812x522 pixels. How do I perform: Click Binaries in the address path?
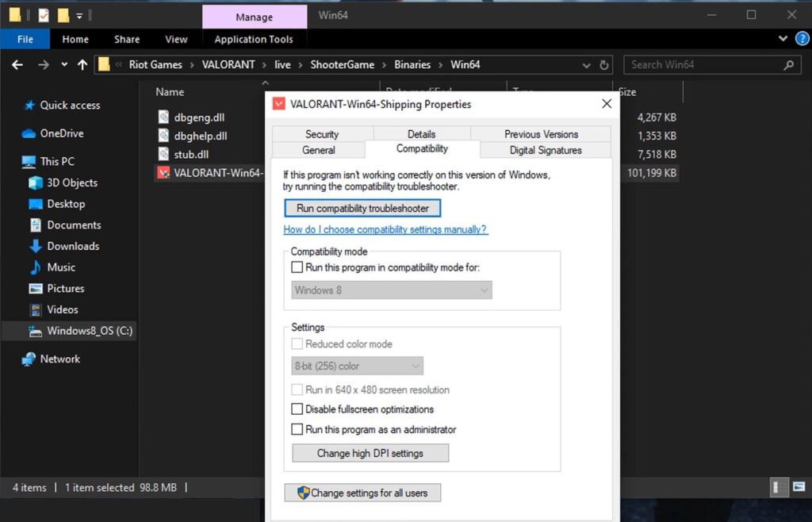coord(412,65)
